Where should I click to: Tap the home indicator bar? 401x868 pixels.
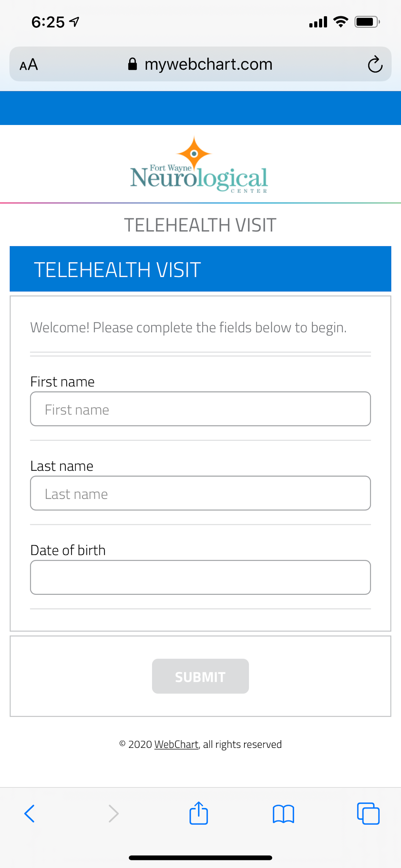click(x=200, y=858)
